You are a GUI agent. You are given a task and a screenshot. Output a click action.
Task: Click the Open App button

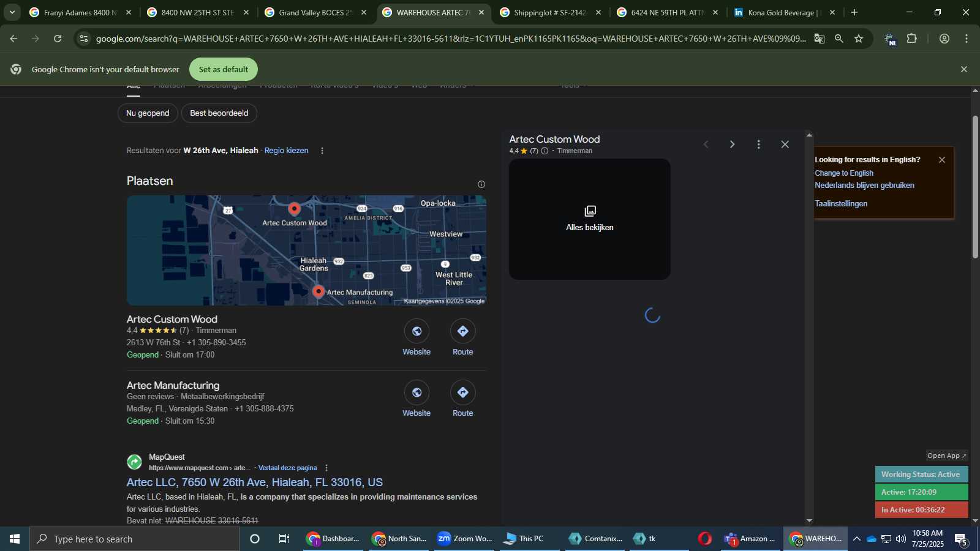pos(947,455)
